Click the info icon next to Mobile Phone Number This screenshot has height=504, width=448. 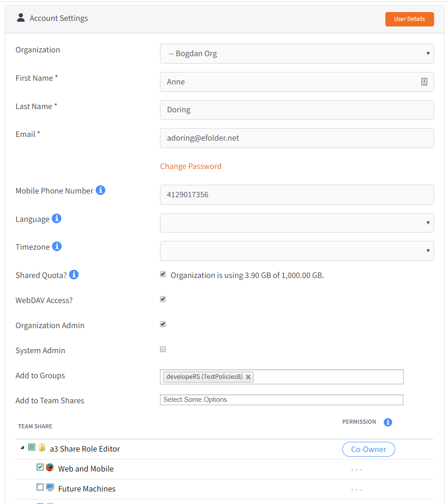[x=100, y=190]
